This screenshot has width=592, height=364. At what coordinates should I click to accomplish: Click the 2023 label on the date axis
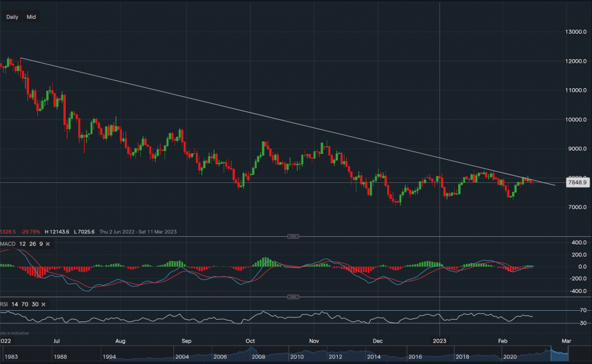point(440,342)
